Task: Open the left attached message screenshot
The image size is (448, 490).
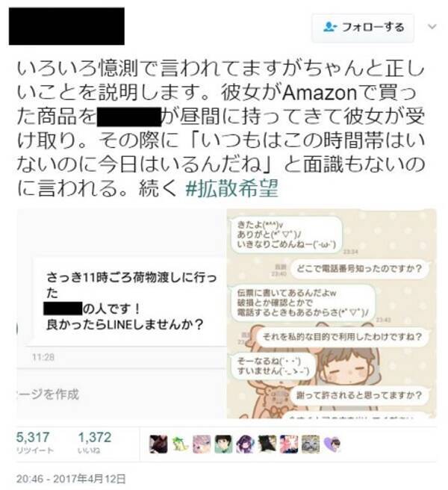Action: (x=121, y=313)
